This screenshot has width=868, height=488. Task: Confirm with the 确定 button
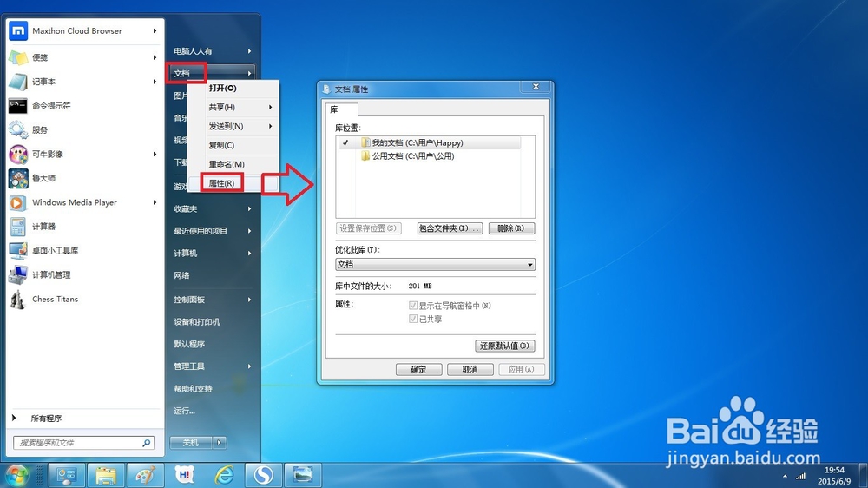419,369
